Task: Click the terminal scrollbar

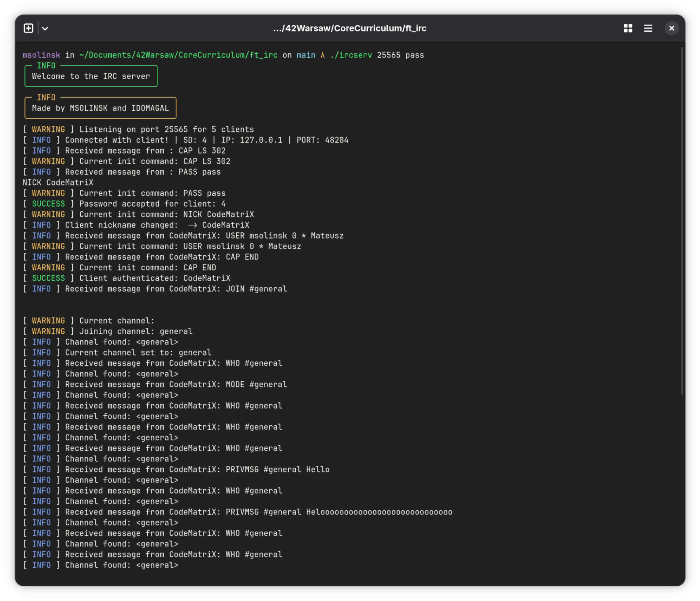Action: tap(682, 221)
